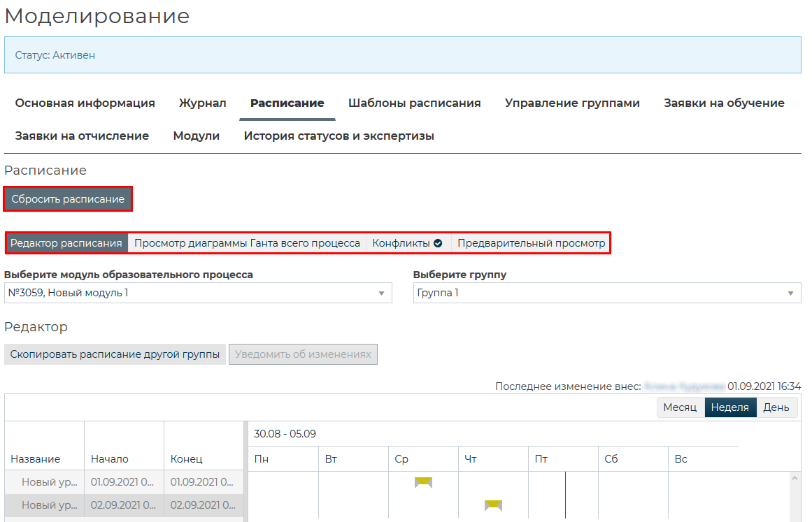Open Заявки на отчисление tab
Viewport: 812px width, 522px height.
pyautogui.click(x=82, y=136)
